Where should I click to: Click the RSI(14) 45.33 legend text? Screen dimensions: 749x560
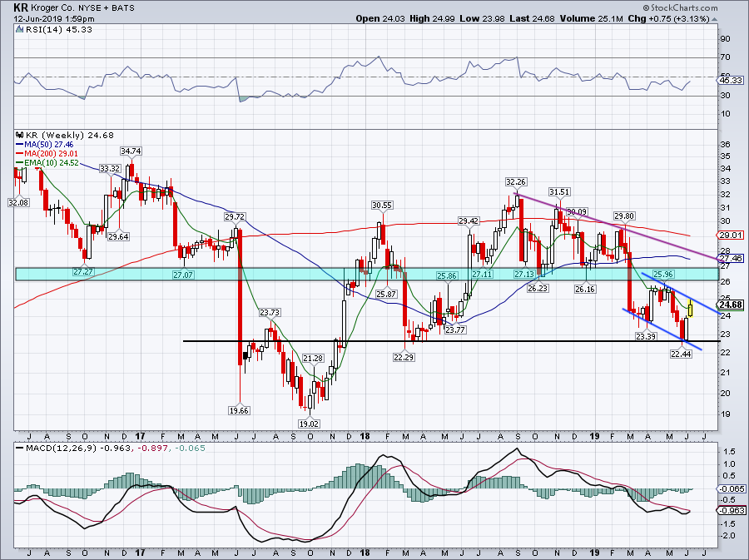59,29
